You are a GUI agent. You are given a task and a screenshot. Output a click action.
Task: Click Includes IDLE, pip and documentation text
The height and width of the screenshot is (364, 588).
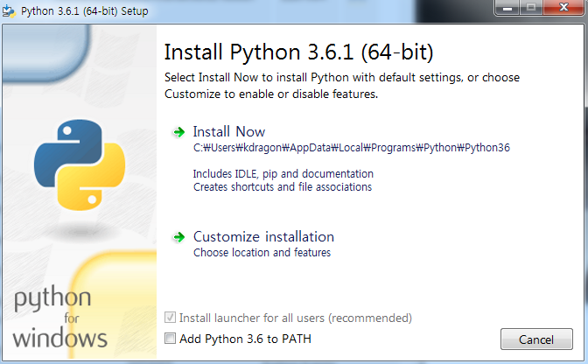point(283,174)
